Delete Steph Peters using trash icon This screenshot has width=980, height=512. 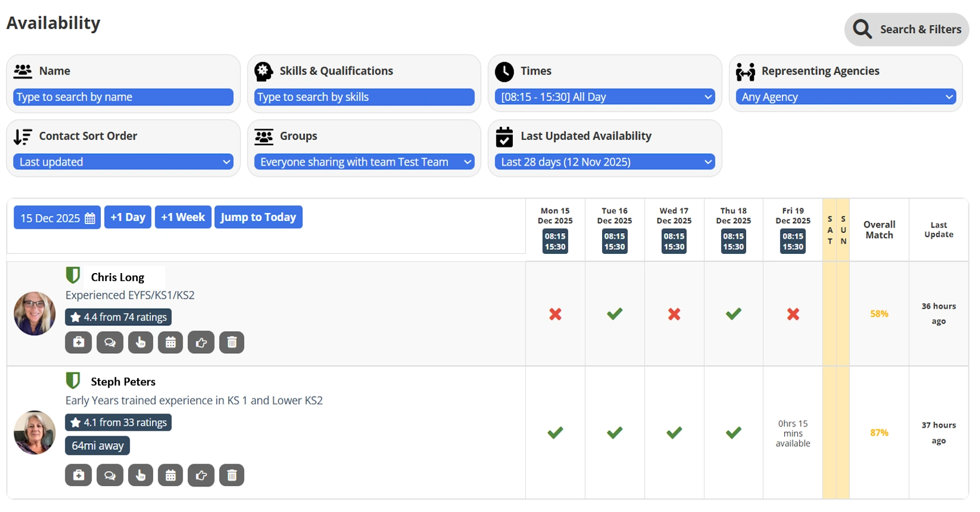click(x=232, y=476)
